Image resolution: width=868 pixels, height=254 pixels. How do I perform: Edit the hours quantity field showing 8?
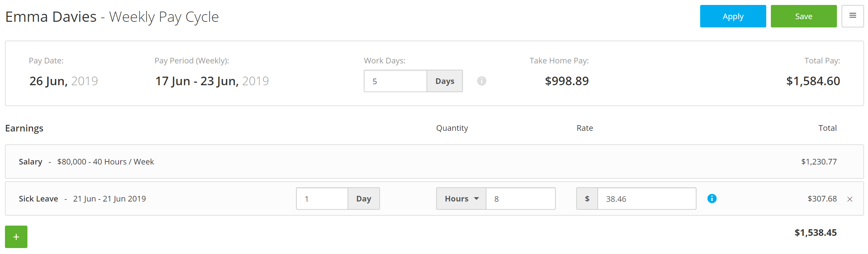click(521, 199)
